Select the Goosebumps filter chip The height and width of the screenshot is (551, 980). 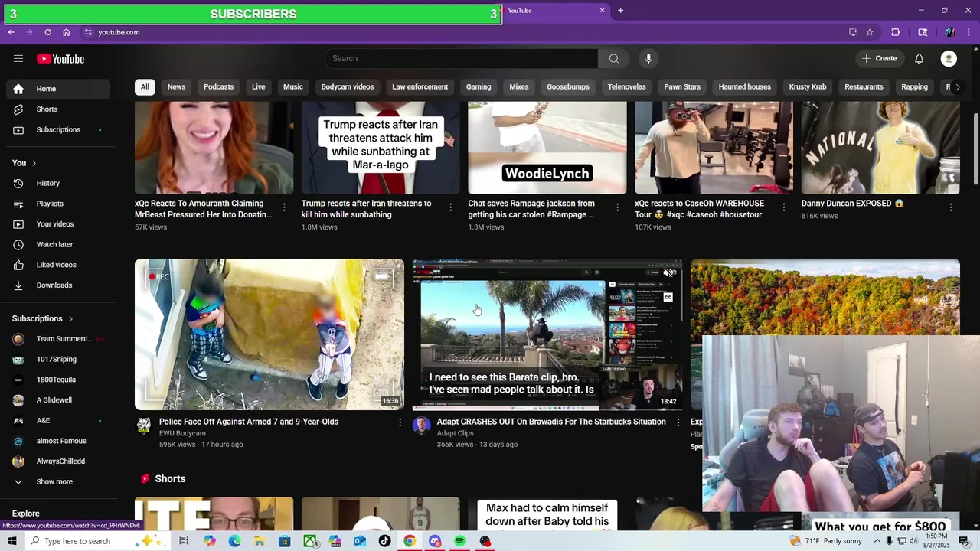(x=568, y=87)
